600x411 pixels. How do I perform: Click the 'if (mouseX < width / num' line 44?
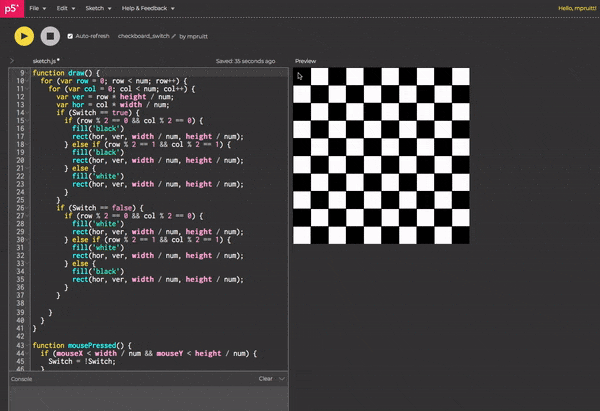[x=148, y=353]
